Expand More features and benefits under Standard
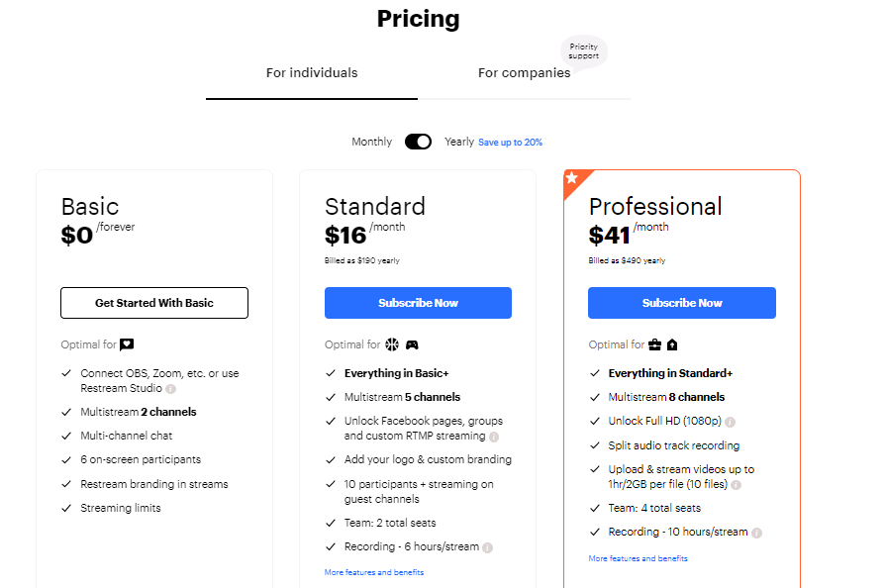886x588 pixels. pyautogui.click(x=374, y=573)
